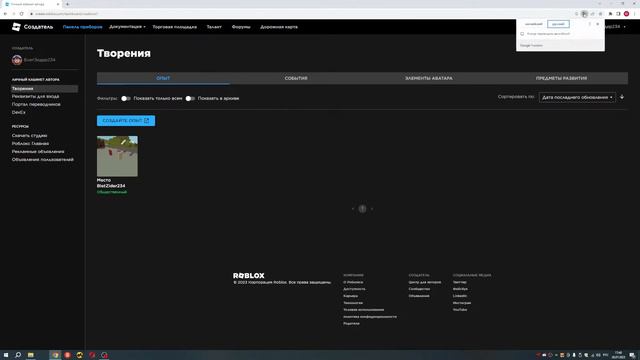The height and width of the screenshot is (360, 640).
Task: Go to the previous page arrow in pagination
Action: click(x=353, y=209)
